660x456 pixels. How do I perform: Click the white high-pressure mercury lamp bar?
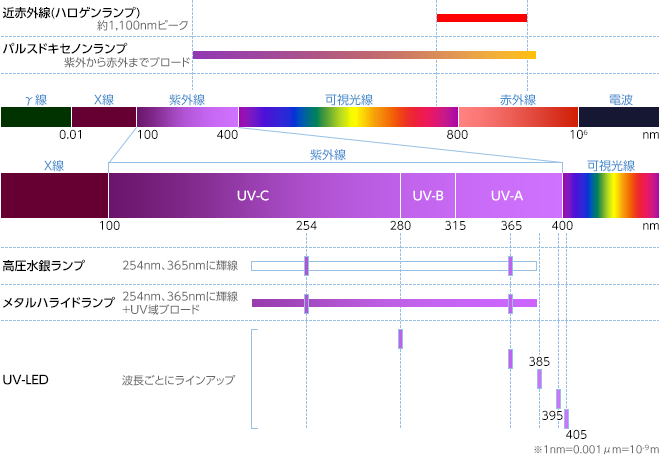pos(400,266)
